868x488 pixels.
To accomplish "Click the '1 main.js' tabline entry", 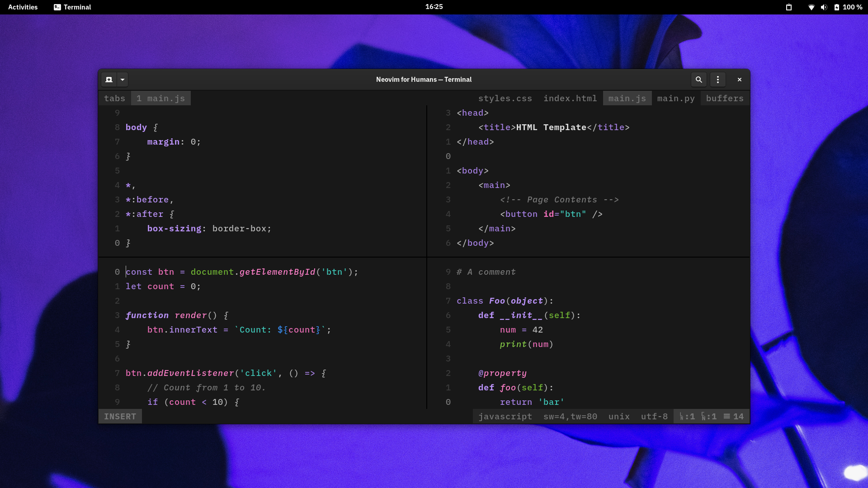I will 160,99.
